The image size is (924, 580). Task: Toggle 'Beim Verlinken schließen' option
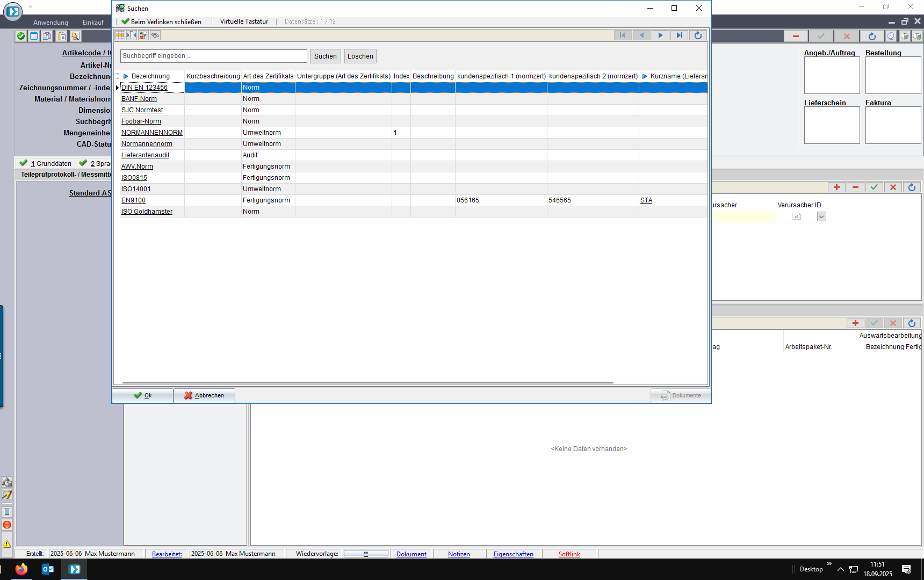click(162, 21)
